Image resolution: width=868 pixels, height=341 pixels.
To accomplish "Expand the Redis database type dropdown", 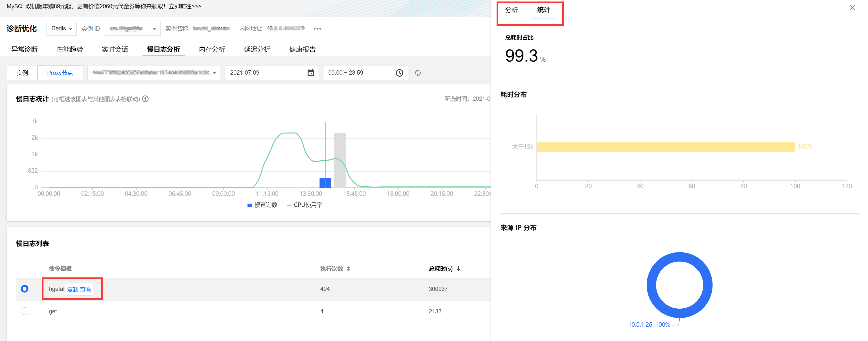I will tap(62, 29).
